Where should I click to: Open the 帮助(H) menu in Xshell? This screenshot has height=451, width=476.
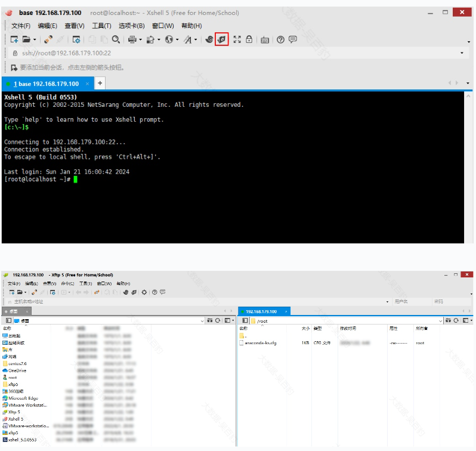click(191, 26)
